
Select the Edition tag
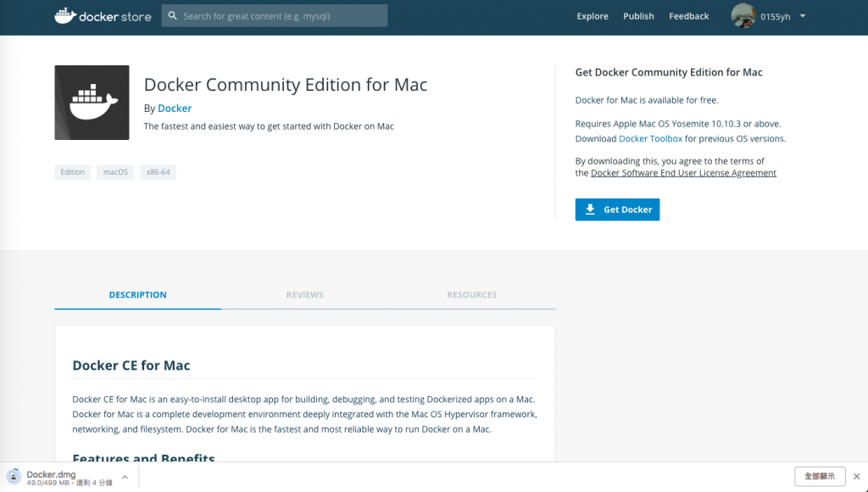click(73, 172)
